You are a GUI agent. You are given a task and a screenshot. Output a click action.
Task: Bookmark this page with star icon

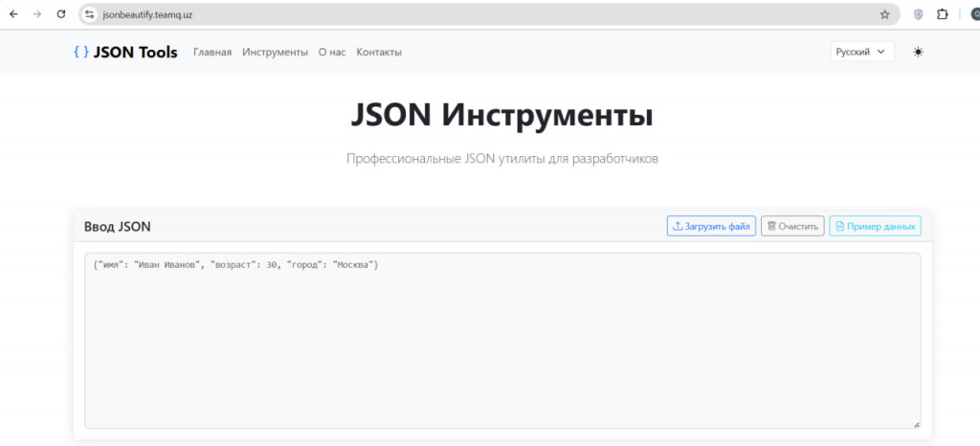tap(884, 14)
